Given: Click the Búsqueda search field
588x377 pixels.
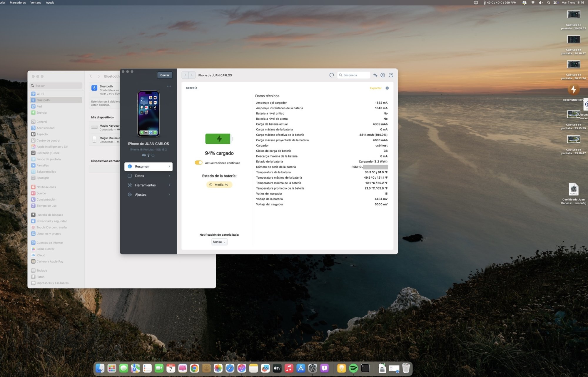Looking at the screenshot, I should 354,75.
